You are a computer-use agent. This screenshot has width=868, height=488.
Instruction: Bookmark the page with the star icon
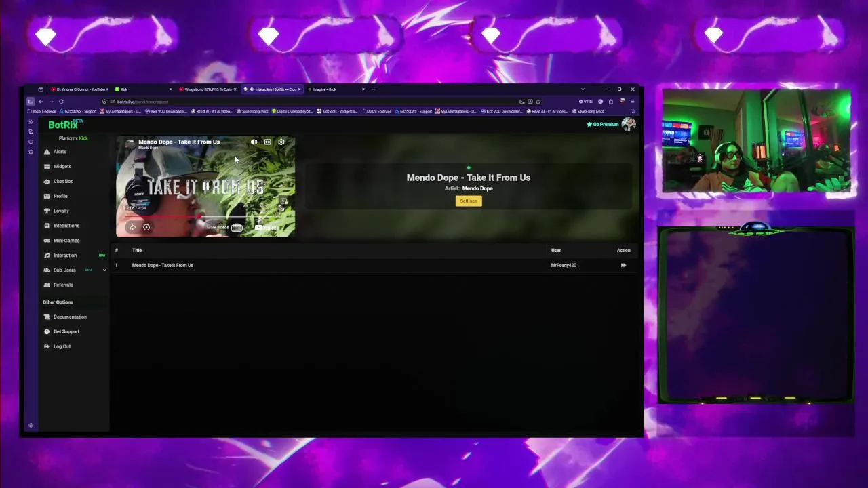(538, 102)
